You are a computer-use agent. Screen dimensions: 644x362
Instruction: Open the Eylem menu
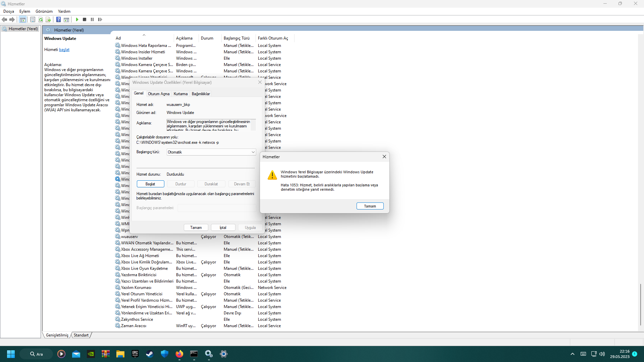pos(24,11)
